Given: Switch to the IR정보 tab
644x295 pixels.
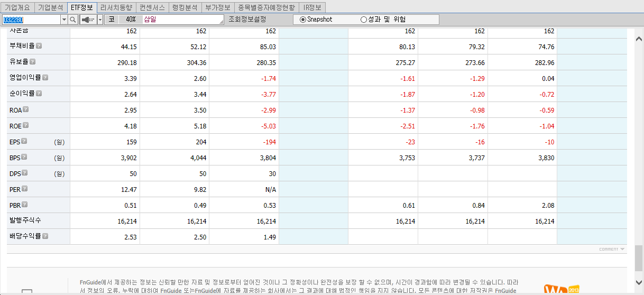Looking at the screenshot, I should [312, 7].
